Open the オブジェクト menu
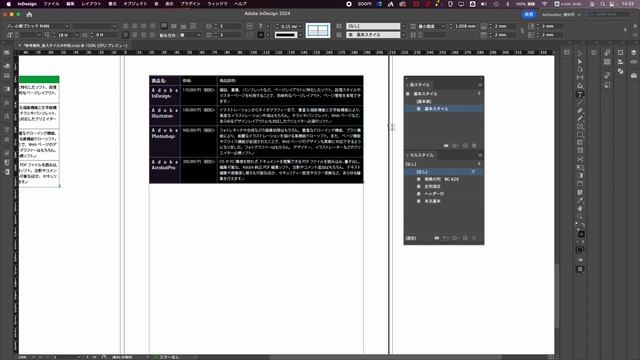 coord(135,4)
